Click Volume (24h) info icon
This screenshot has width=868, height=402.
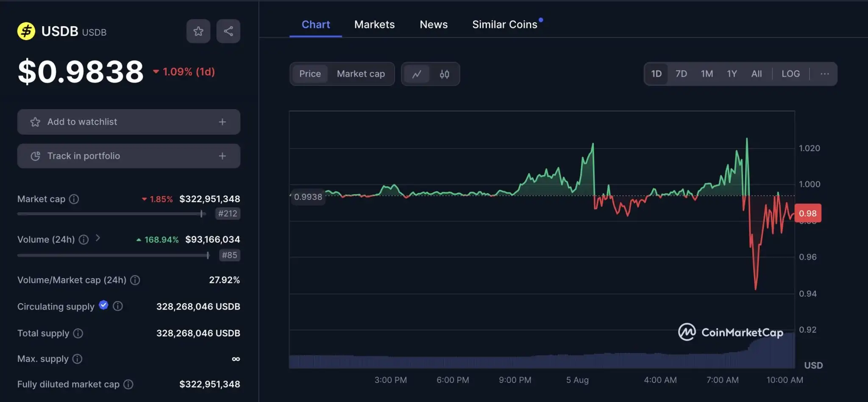click(84, 240)
